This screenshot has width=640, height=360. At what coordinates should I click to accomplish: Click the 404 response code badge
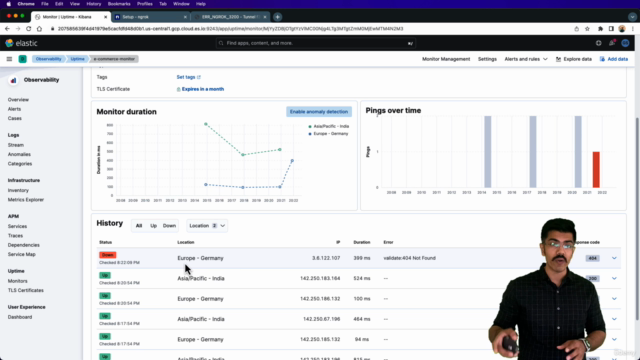tap(592, 258)
